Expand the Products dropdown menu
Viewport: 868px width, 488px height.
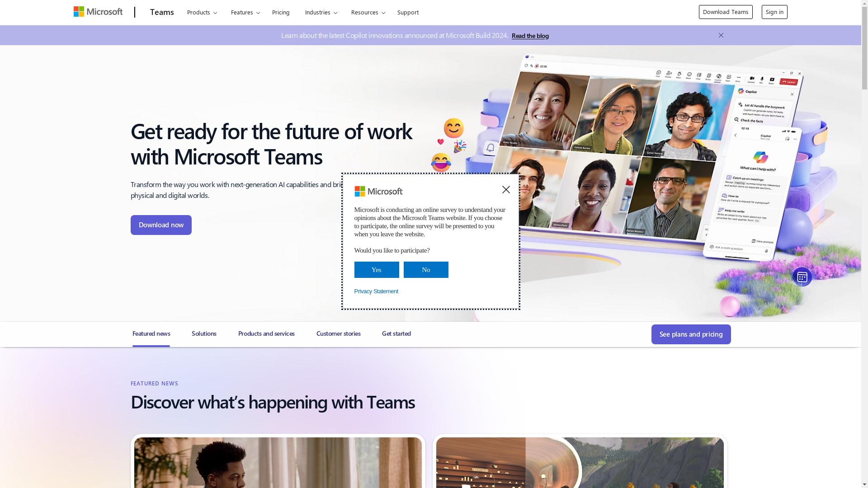pyautogui.click(x=202, y=12)
